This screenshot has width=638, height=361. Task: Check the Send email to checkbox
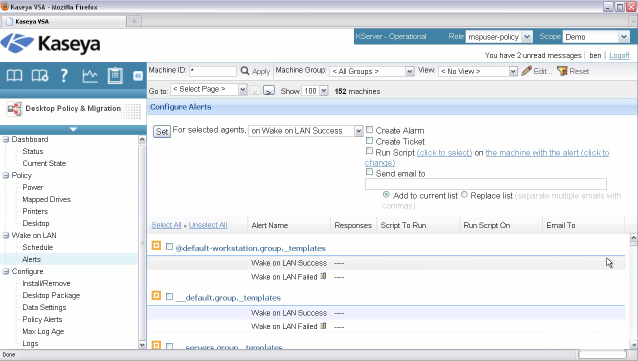point(369,172)
